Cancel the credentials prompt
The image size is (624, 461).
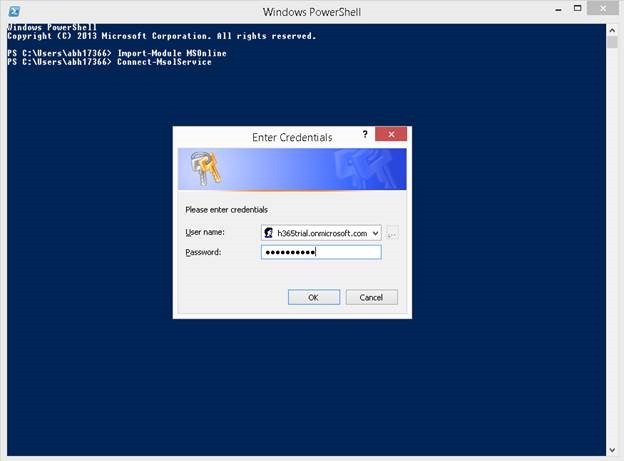click(x=371, y=297)
